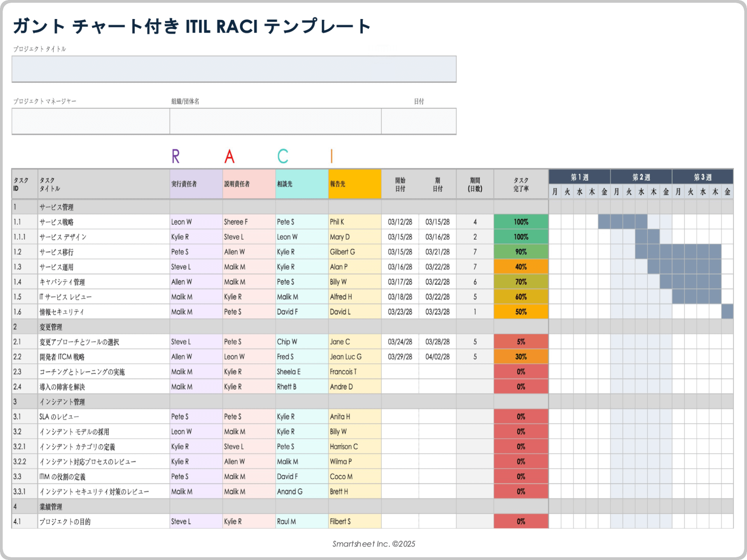Click the Phil K cell
The height and width of the screenshot is (560, 747).
click(x=355, y=222)
